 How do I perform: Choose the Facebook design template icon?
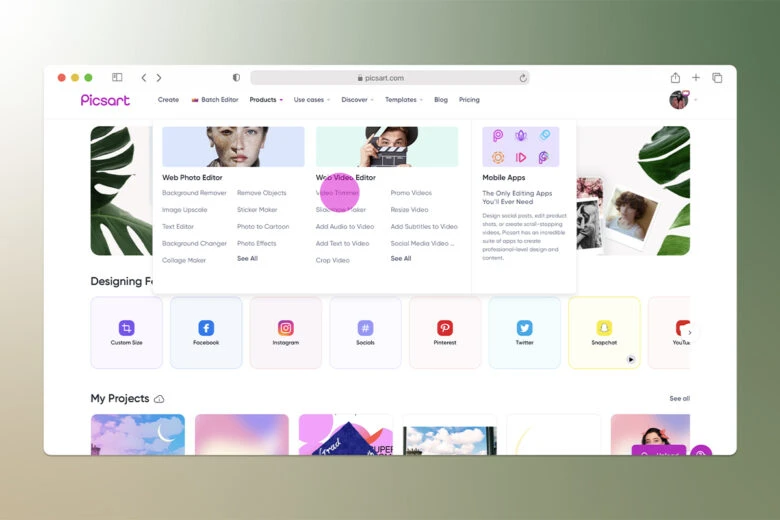pos(206,328)
